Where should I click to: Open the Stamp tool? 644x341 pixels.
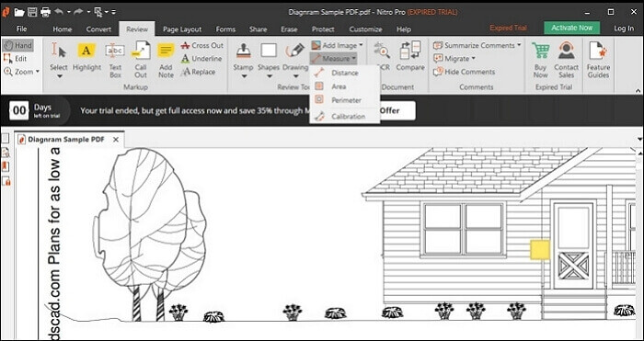coord(243,61)
